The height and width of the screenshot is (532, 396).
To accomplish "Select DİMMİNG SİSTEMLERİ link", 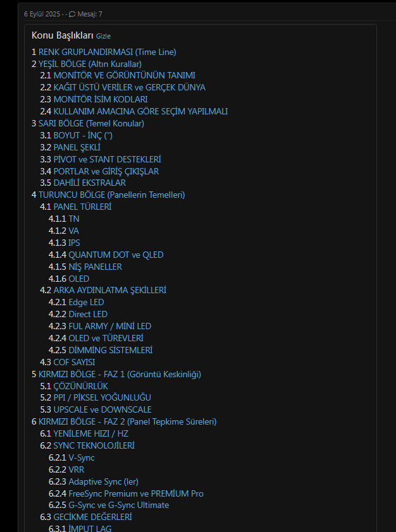I will (111, 350).
